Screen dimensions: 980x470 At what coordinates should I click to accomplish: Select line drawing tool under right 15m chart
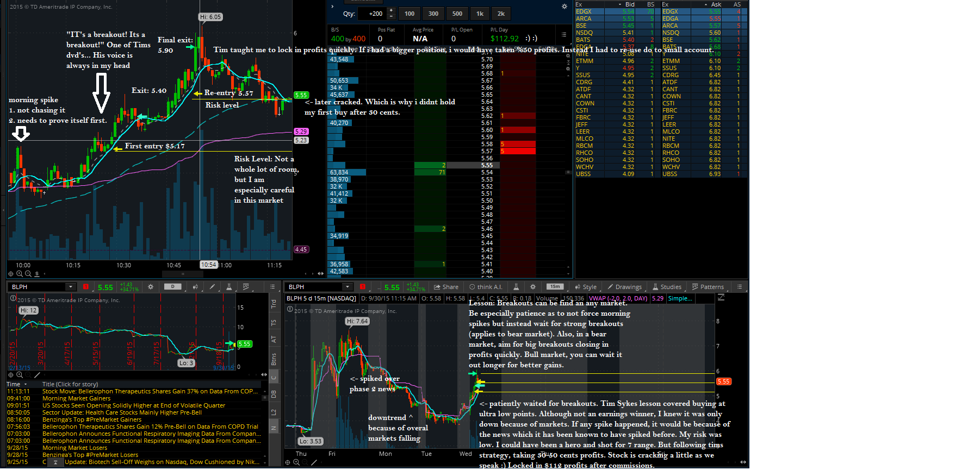pyautogui.click(x=314, y=462)
